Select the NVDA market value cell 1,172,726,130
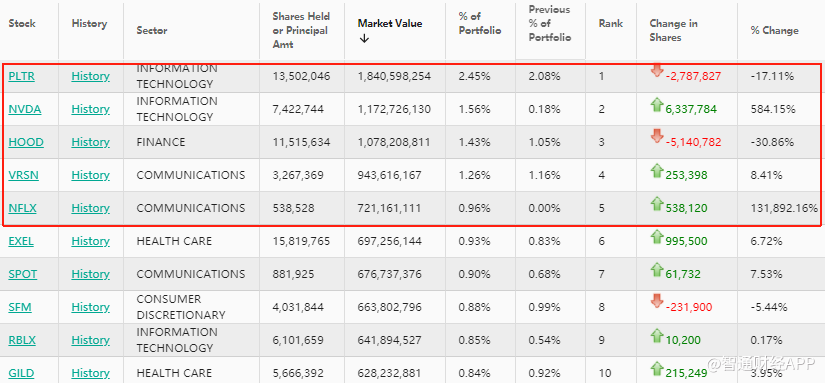The image size is (825, 383). pos(394,109)
